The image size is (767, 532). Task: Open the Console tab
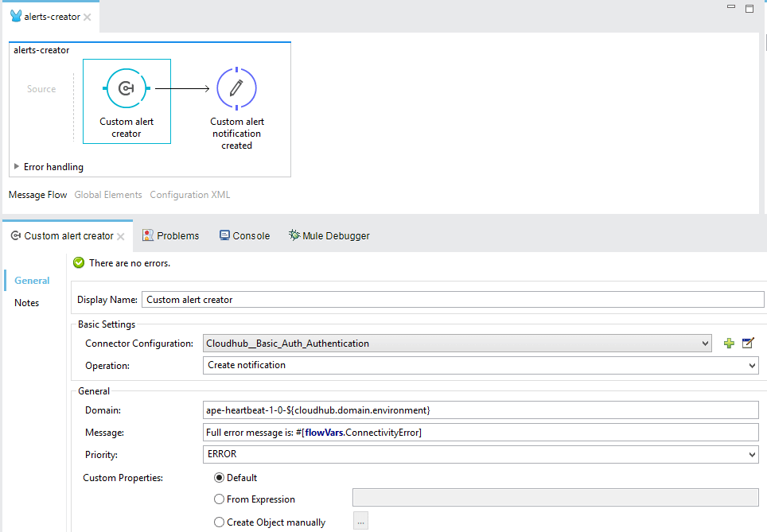coord(244,235)
